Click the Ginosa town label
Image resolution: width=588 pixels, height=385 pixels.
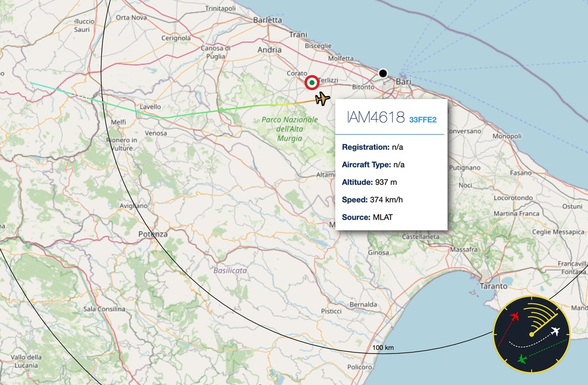pyautogui.click(x=378, y=253)
